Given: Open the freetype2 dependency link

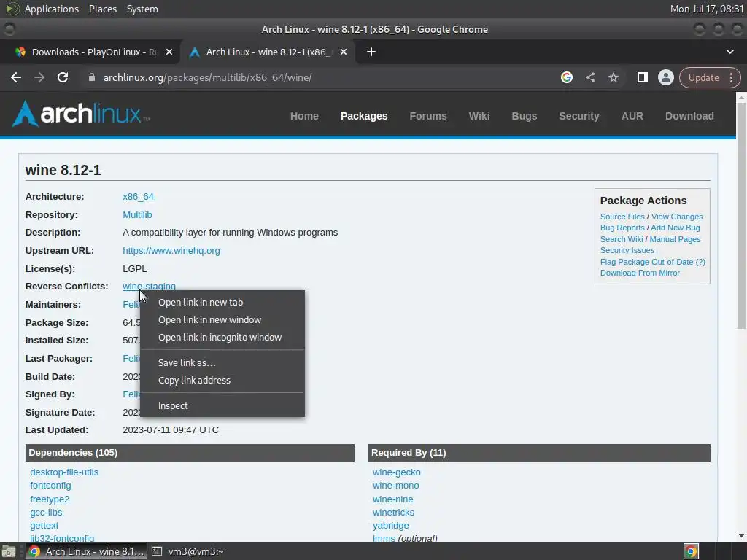Looking at the screenshot, I should point(50,499).
